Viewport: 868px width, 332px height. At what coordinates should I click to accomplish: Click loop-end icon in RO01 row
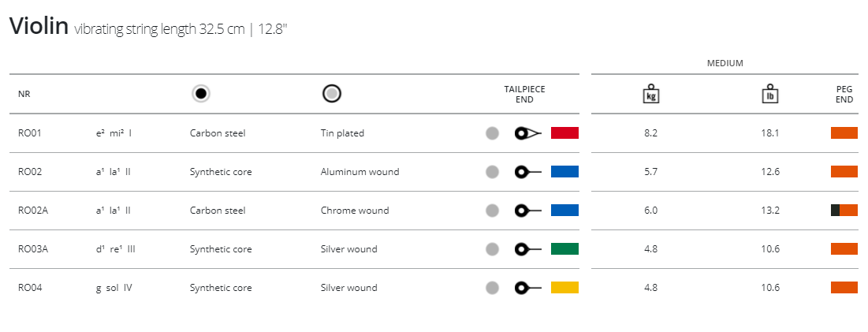point(526,132)
